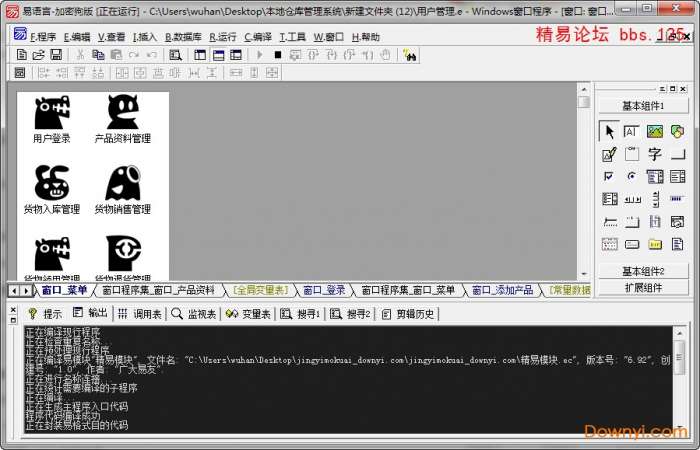Click the output panel vertical scrollbar
The width and height of the screenshot is (700, 450).
tap(679, 379)
